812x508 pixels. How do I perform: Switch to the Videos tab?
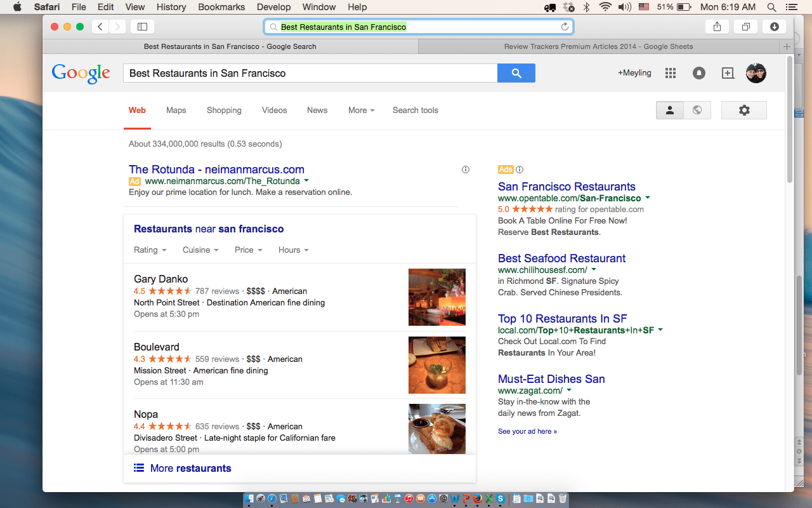tap(275, 110)
